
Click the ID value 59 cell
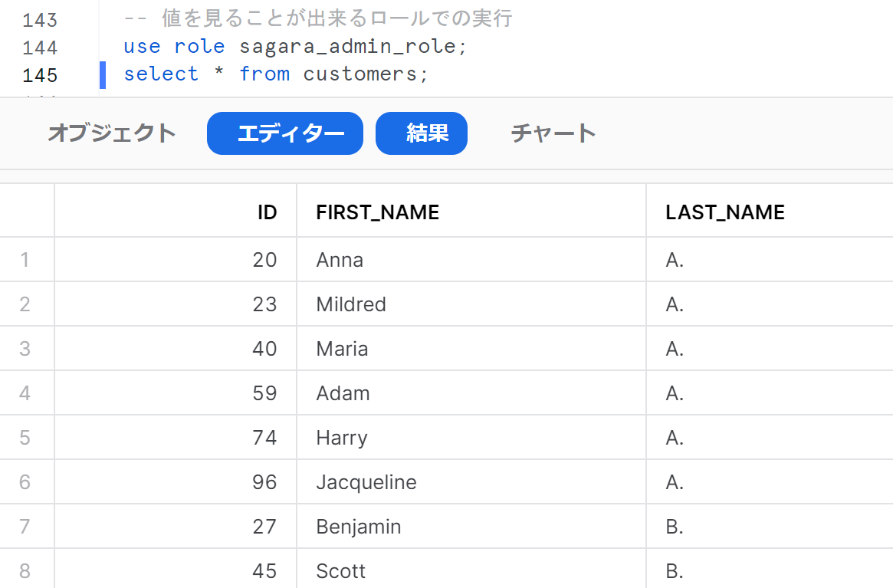pyautogui.click(x=267, y=393)
